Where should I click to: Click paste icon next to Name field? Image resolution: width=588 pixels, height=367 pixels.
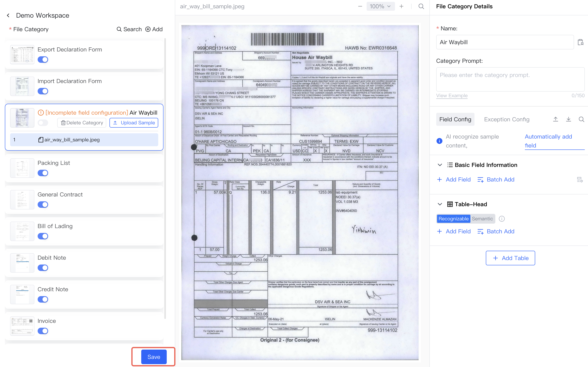tap(580, 42)
